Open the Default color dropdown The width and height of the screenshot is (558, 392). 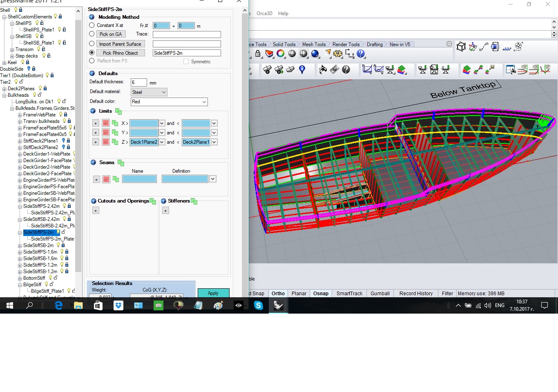pos(169,102)
